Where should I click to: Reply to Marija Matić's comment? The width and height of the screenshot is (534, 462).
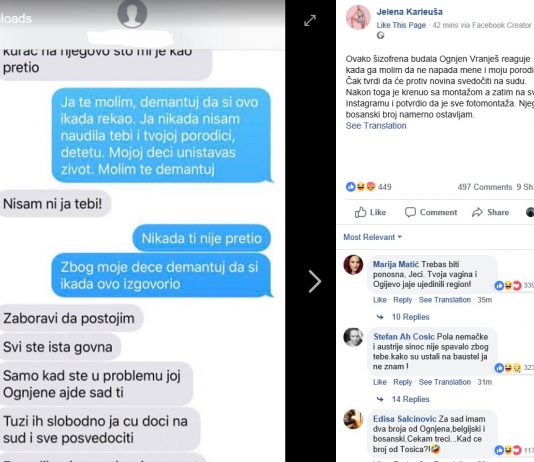pyautogui.click(x=403, y=300)
